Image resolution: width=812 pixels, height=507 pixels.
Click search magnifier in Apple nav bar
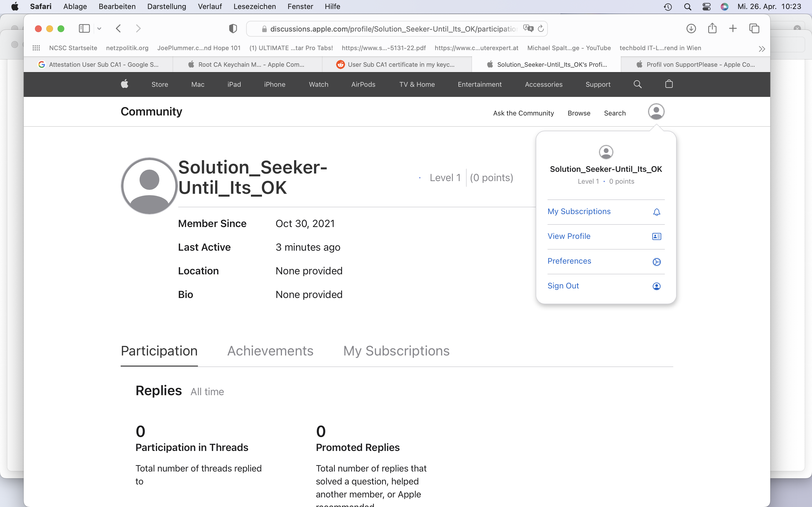pyautogui.click(x=637, y=84)
